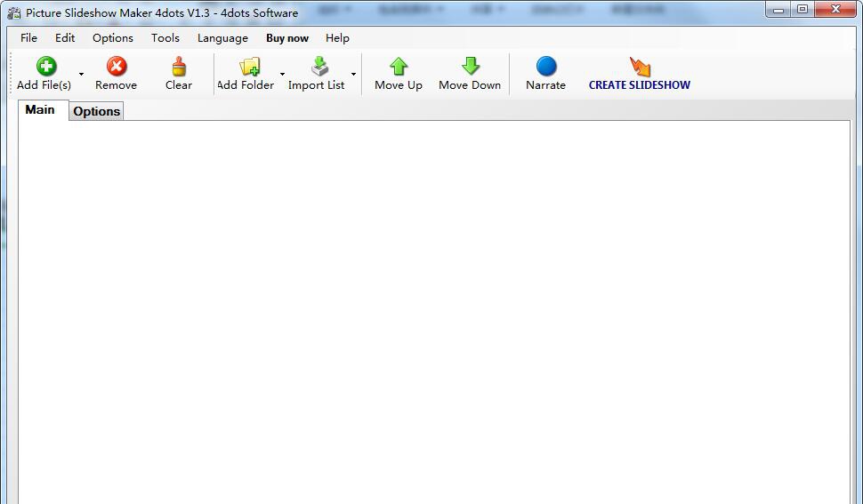Click the green Move Down arrow

point(471,67)
